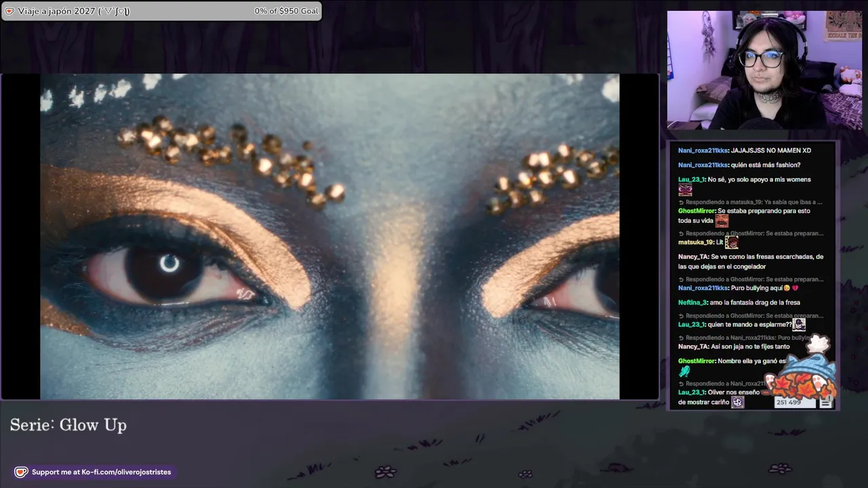
Task: Click username matsuka_19 in chat
Action: point(696,242)
